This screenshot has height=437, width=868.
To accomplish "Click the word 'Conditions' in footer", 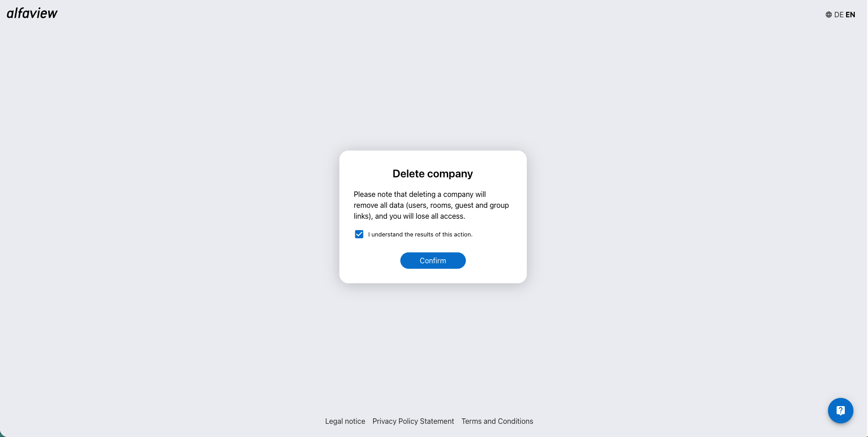I will 515,421.
